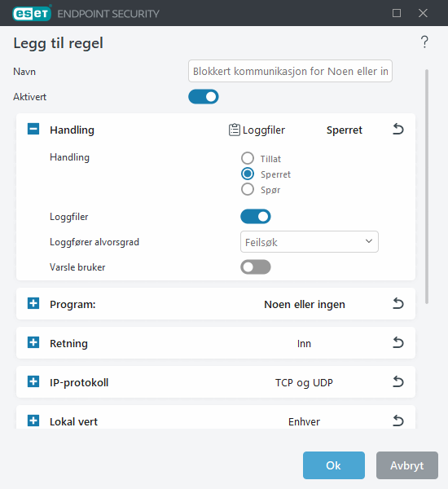Toggle the Aktivert switch
The width and height of the screenshot is (448, 489).
coord(204,97)
